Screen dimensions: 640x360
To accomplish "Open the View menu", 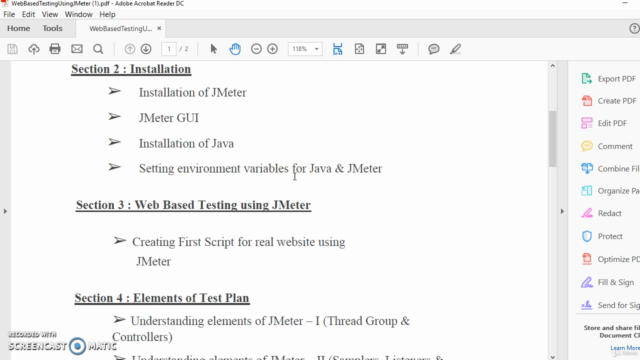I will (x=49, y=14).
